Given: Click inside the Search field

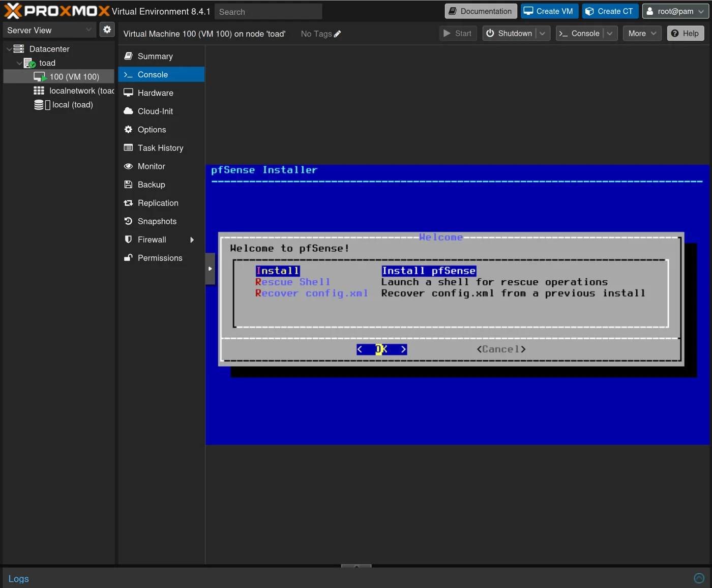Looking at the screenshot, I should tap(268, 11).
